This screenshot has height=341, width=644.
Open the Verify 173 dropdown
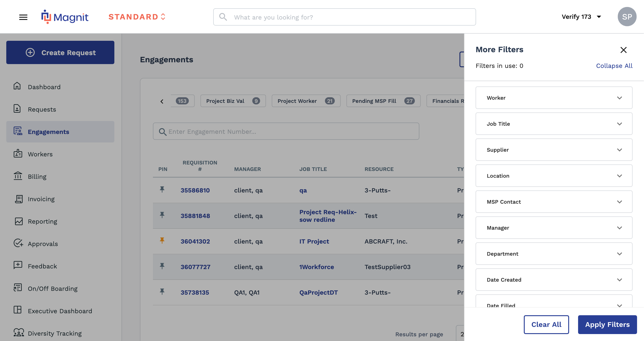point(581,17)
